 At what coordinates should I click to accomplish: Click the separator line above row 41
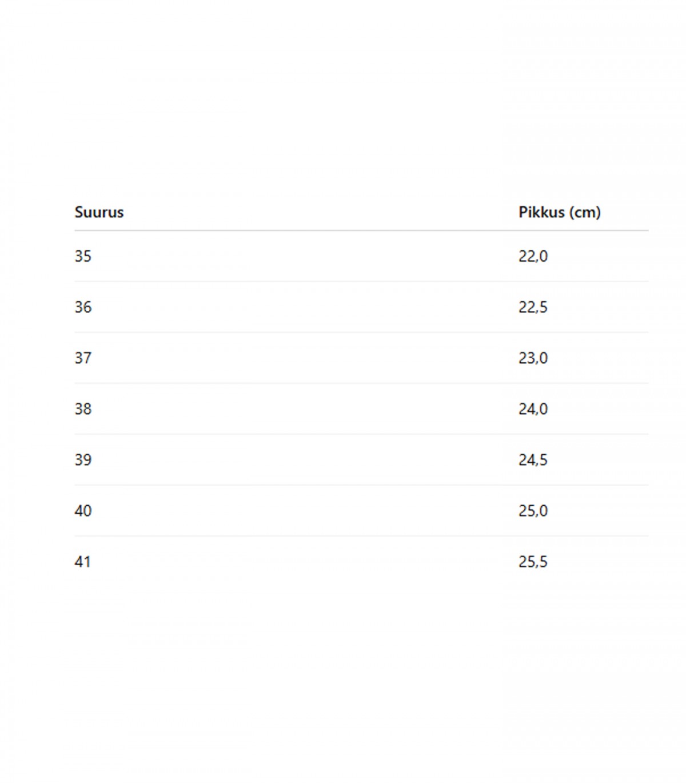361,536
